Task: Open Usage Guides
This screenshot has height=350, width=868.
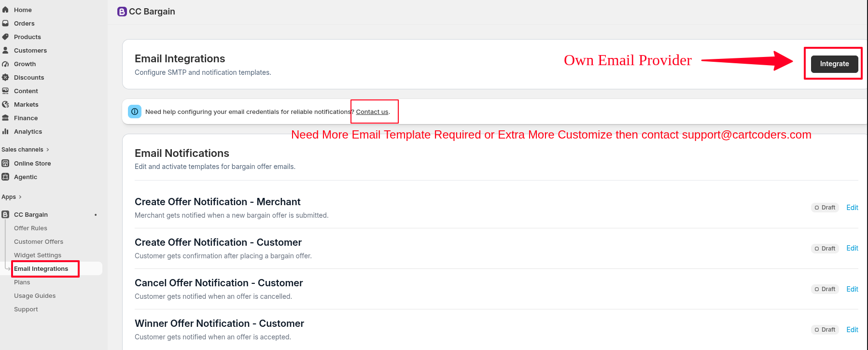Action: [35, 296]
